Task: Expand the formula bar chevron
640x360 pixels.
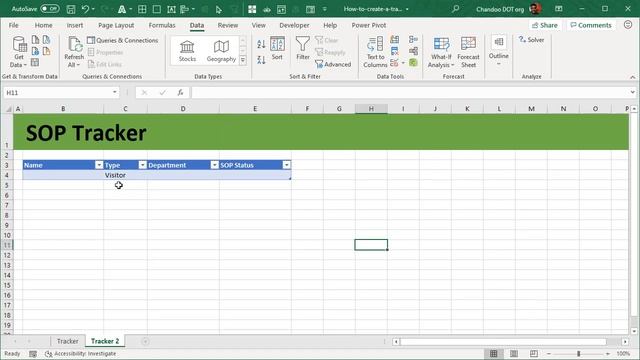Action: point(632,93)
